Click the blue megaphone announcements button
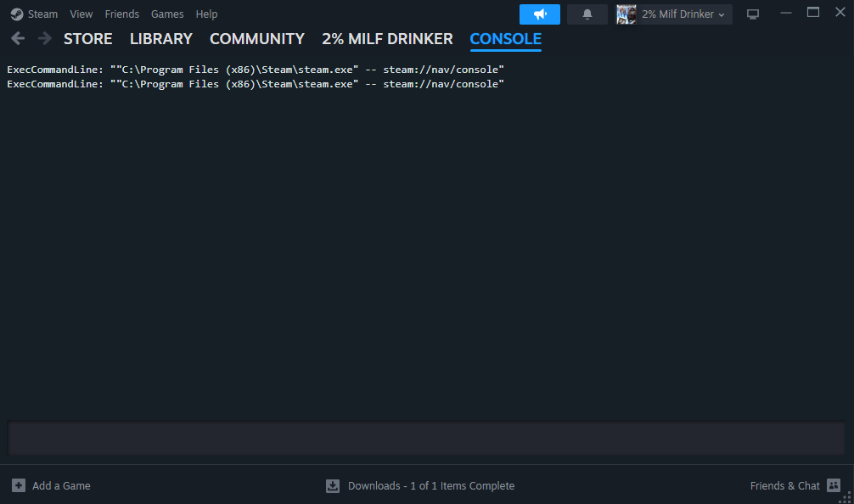This screenshot has height=504, width=854. (540, 14)
